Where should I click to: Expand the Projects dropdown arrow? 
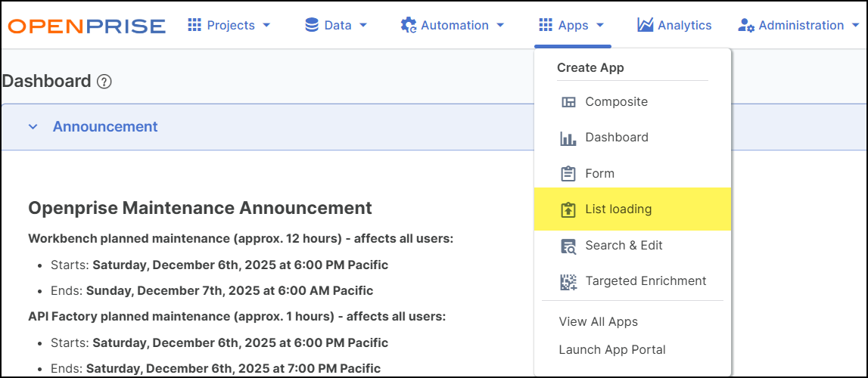tap(266, 26)
